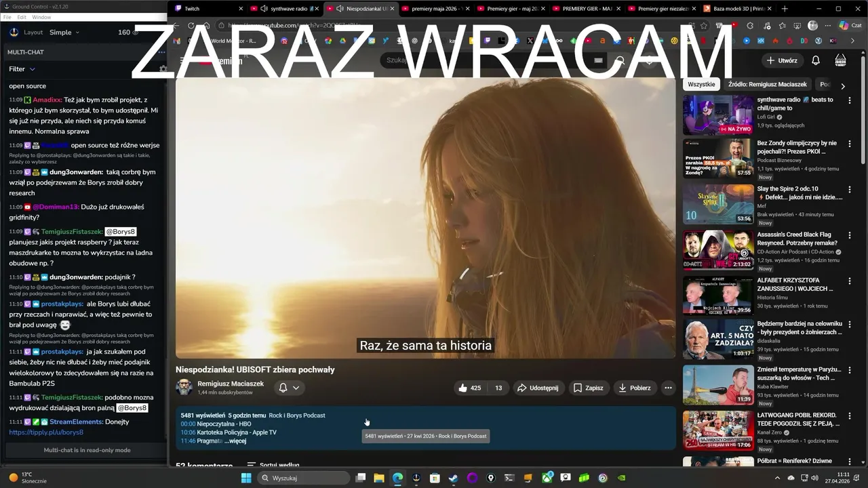Click the main video player area
Viewport: 868px width, 488px height.
(x=425, y=217)
